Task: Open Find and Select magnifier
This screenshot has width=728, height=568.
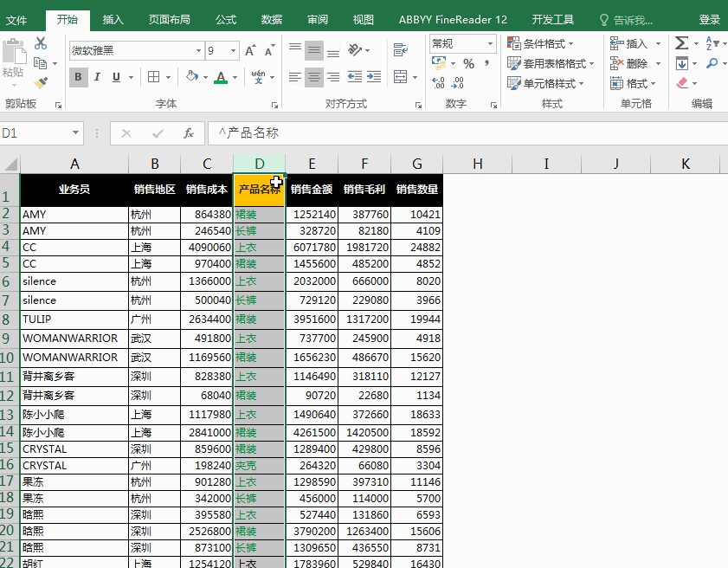Action: click(712, 63)
